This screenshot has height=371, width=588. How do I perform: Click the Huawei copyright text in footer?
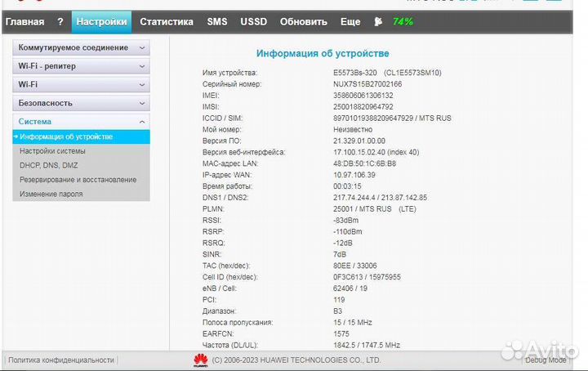tap(296, 360)
